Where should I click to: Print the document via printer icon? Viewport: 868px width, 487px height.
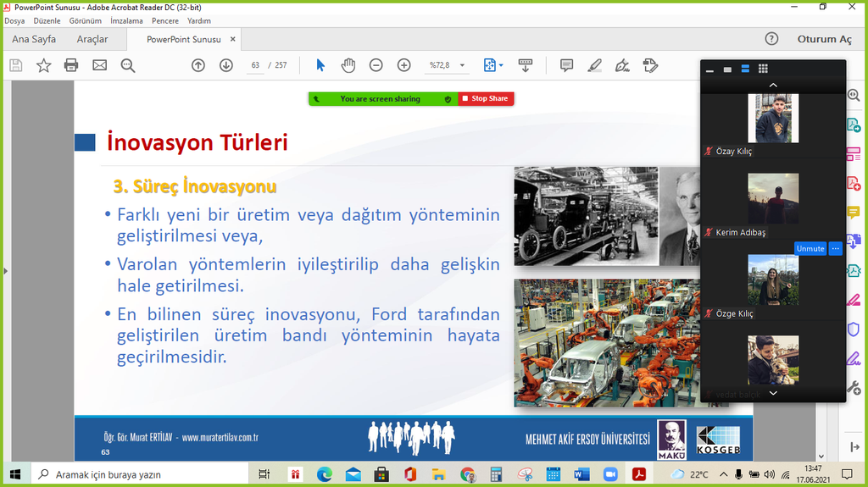tap(71, 65)
